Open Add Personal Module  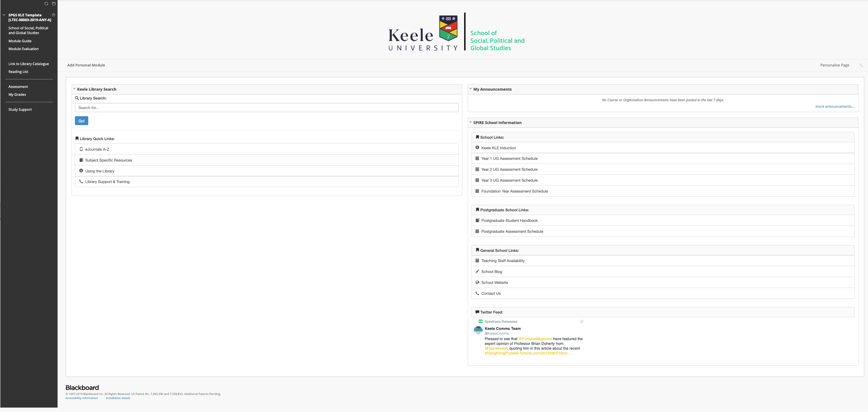coord(86,65)
